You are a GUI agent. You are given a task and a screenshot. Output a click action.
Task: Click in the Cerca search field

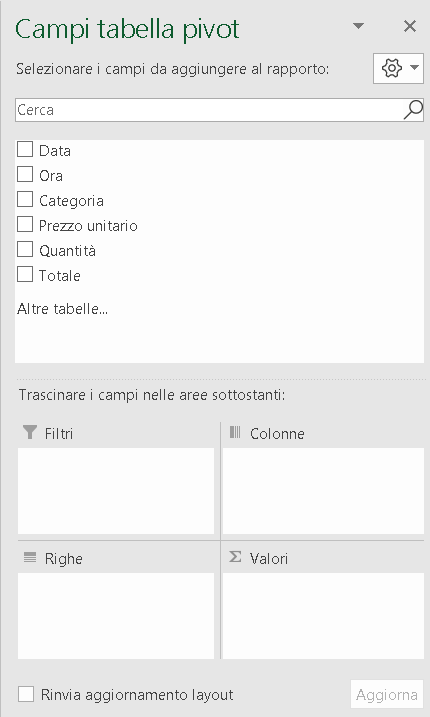point(209,110)
